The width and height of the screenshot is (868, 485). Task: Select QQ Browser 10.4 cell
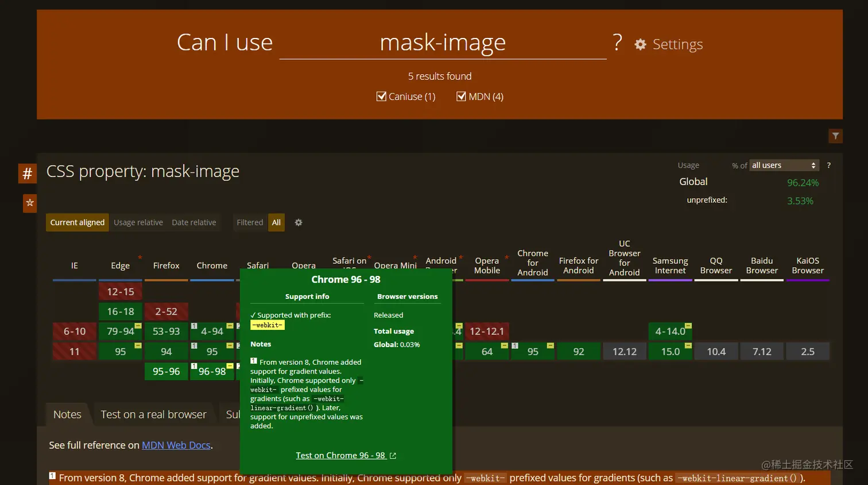(716, 352)
